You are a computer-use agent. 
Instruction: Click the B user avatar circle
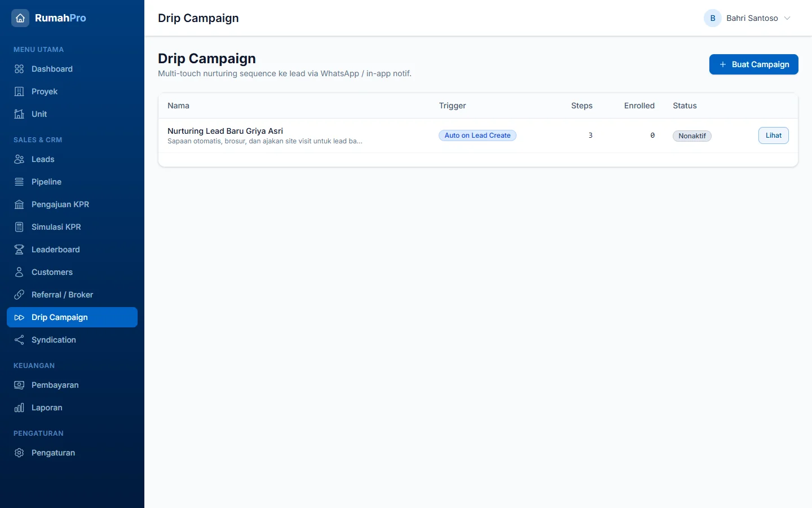pos(713,18)
